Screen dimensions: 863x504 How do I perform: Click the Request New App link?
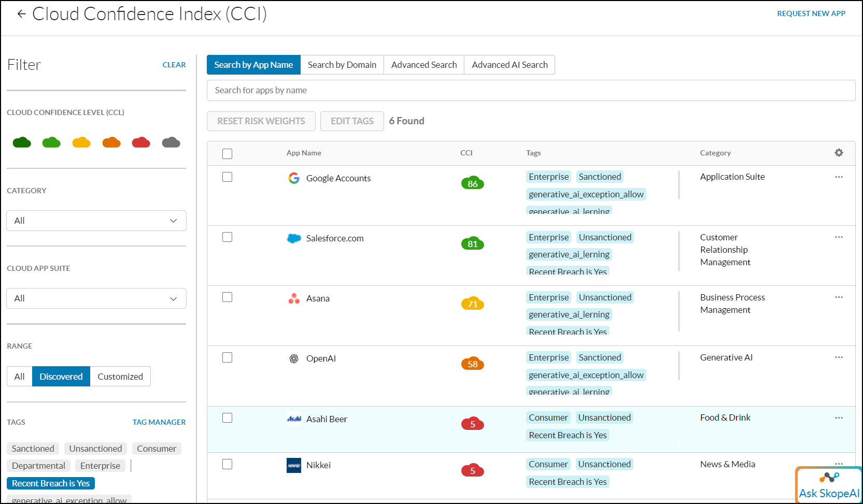click(811, 13)
